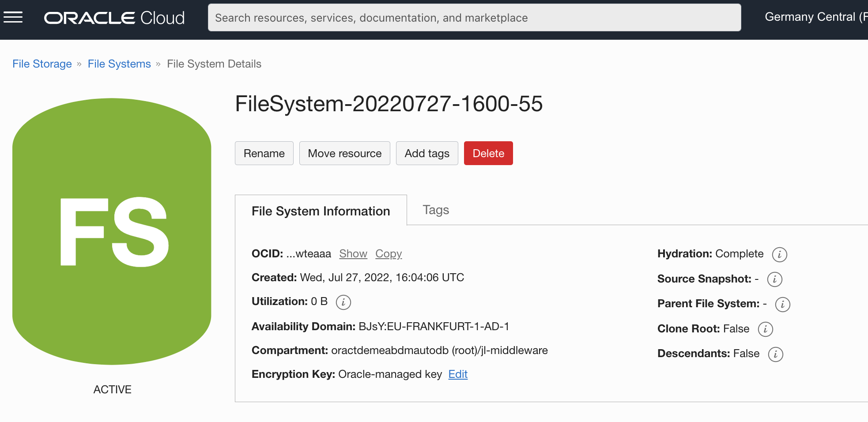The image size is (868, 422).
Task: Open the Source Snapshot info icon
Action: click(x=774, y=279)
